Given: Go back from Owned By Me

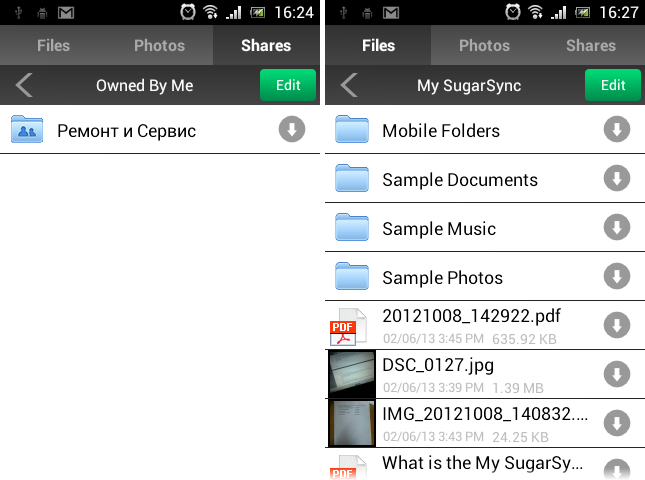Looking at the screenshot, I should click(24, 85).
